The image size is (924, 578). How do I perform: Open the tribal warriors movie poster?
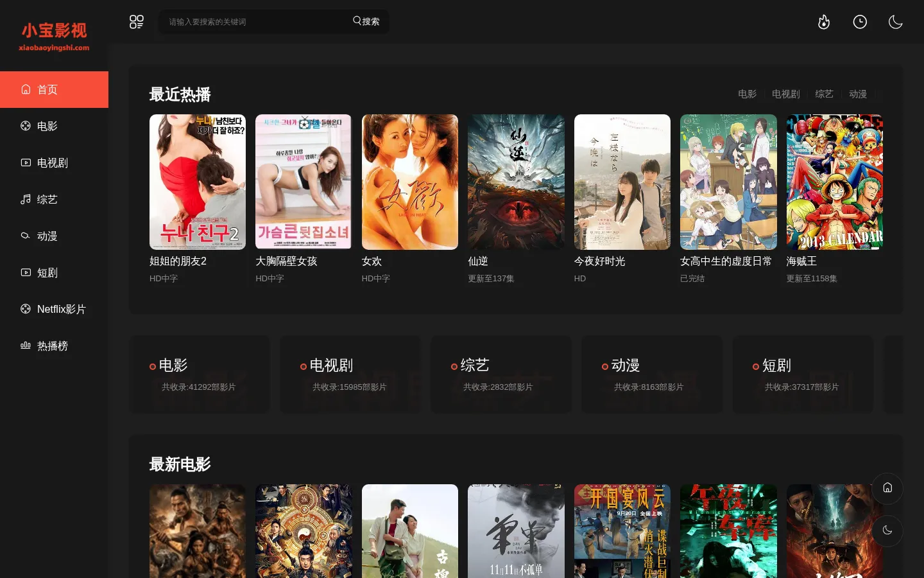point(198,531)
